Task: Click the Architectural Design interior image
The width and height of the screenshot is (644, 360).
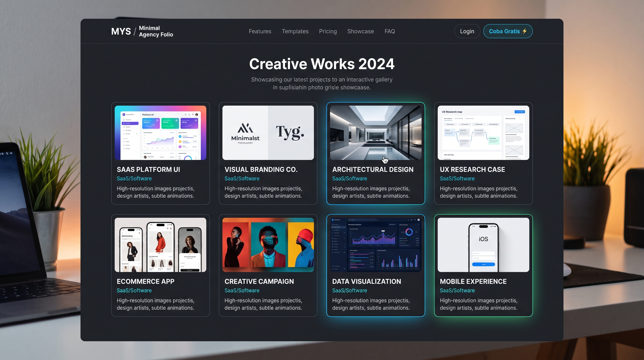Action: (376, 133)
